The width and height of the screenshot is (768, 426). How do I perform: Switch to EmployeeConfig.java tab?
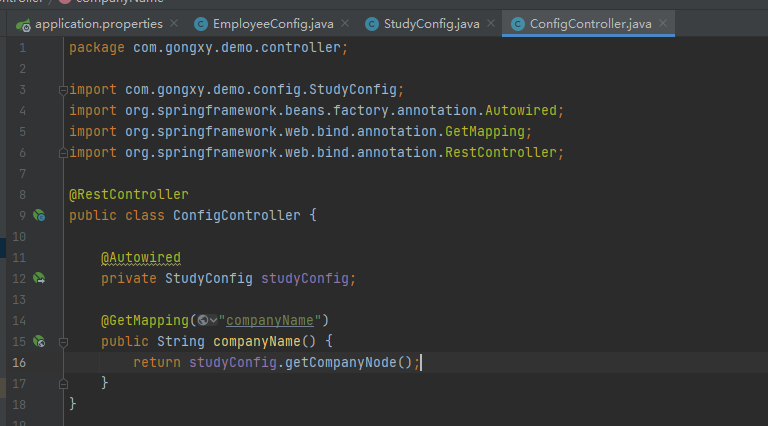[x=273, y=24]
